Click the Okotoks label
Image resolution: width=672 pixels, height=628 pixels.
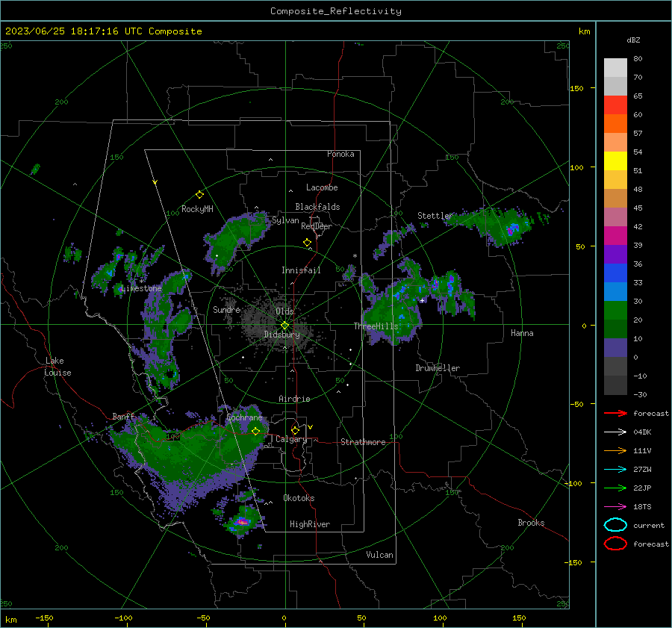[x=299, y=498]
